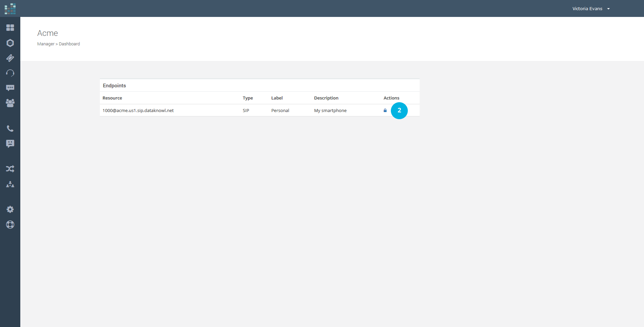Open the dashboard grid icon in sidebar
This screenshot has width=644, height=327.
10,27
